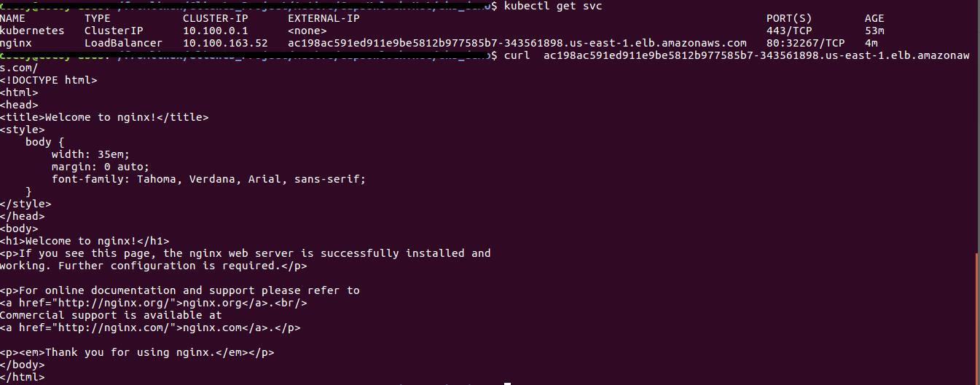This screenshot has height=385, width=980.
Task: Click the TYPE column header
Action: click(98, 18)
